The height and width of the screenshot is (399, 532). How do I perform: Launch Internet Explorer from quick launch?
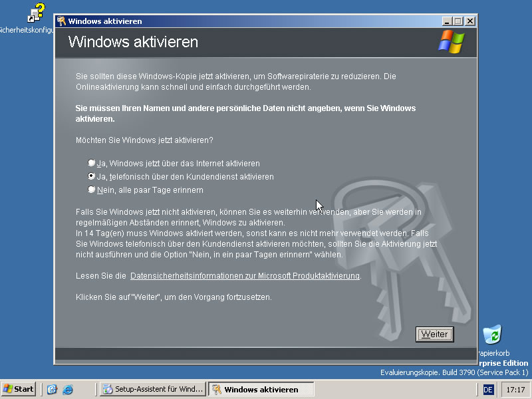(68, 389)
